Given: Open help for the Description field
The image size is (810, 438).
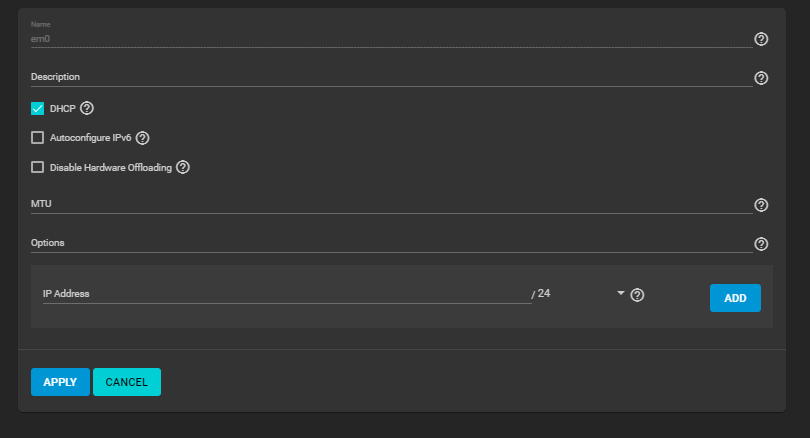Looking at the screenshot, I should [761, 78].
